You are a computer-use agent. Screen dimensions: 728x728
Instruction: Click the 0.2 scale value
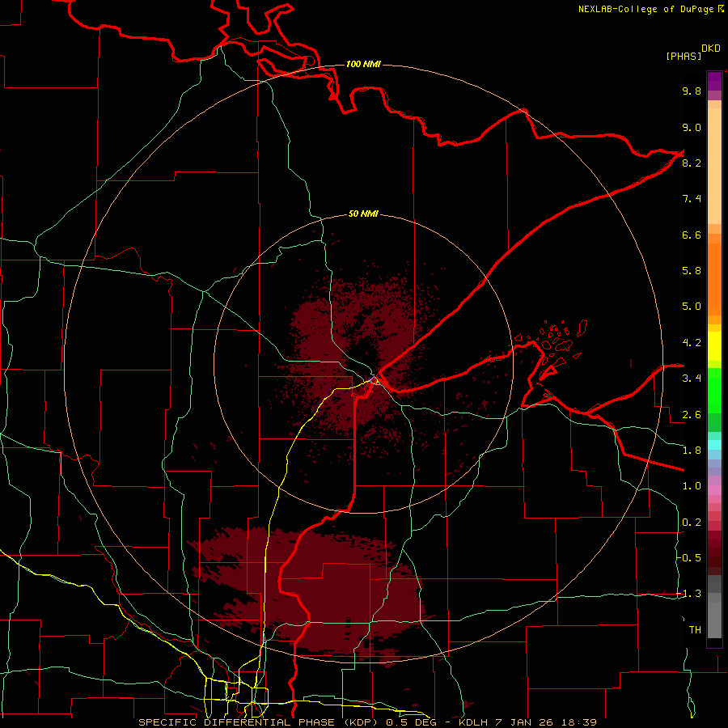[692, 523]
